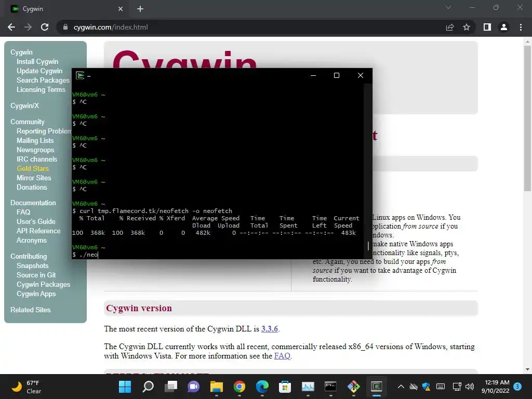532x399 pixels.
Task: Click the page scrollbar down arrow
Action: point(527,369)
